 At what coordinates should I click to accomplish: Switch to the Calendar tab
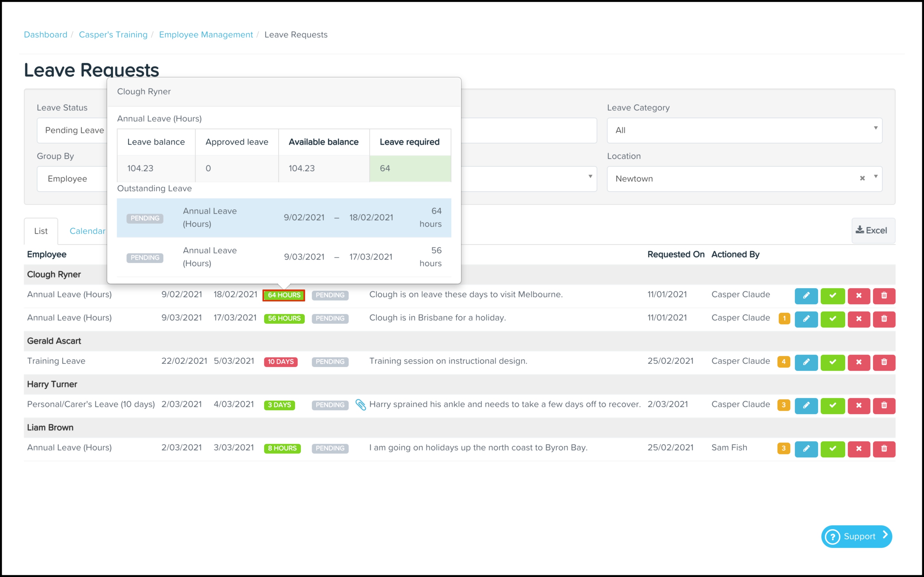(x=87, y=231)
